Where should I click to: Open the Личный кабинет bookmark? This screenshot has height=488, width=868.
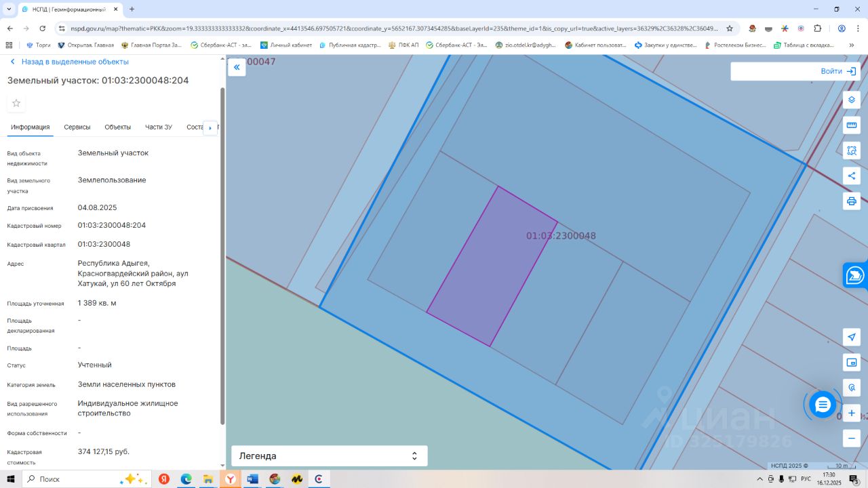click(285, 45)
